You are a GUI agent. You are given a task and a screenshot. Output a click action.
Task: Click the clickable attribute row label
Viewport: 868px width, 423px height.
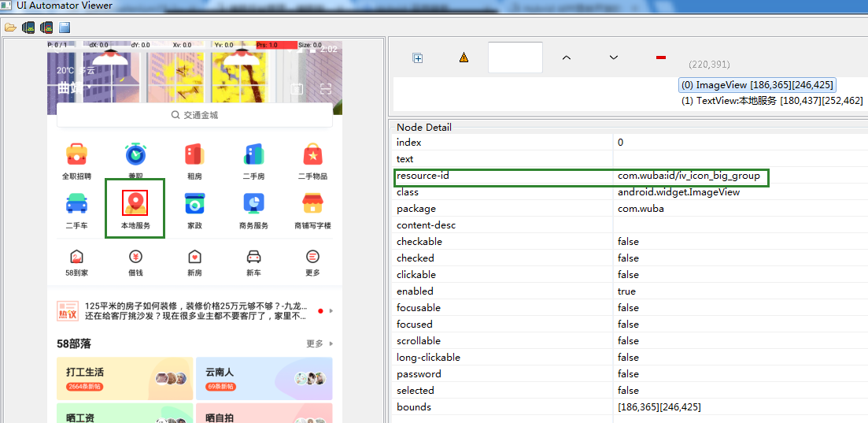pyautogui.click(x=416, y=275)
